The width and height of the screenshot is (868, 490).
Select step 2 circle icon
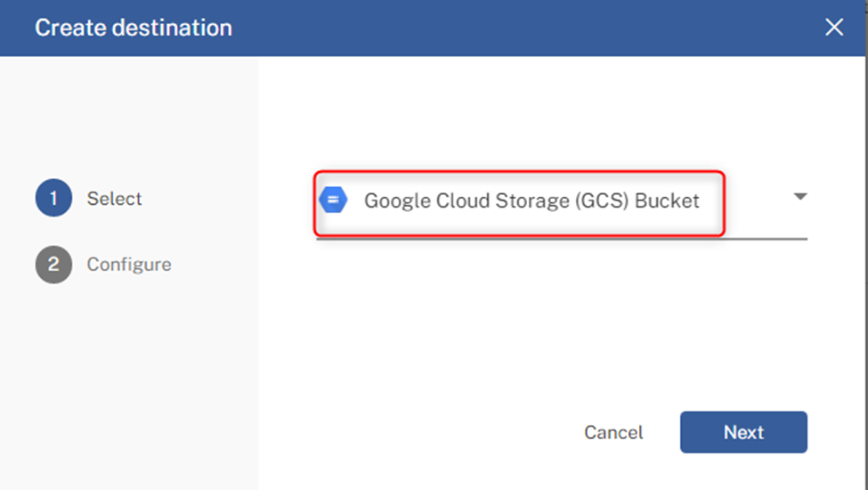point(53,265)
